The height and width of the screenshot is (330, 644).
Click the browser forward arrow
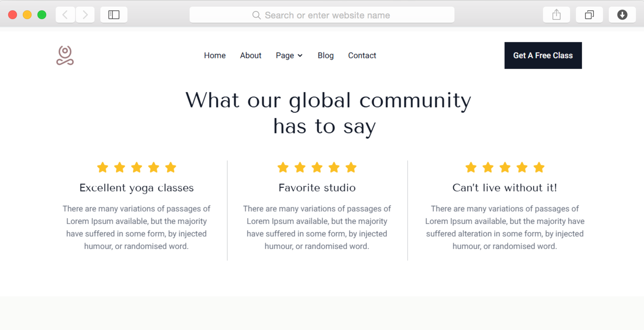(85, 15)
